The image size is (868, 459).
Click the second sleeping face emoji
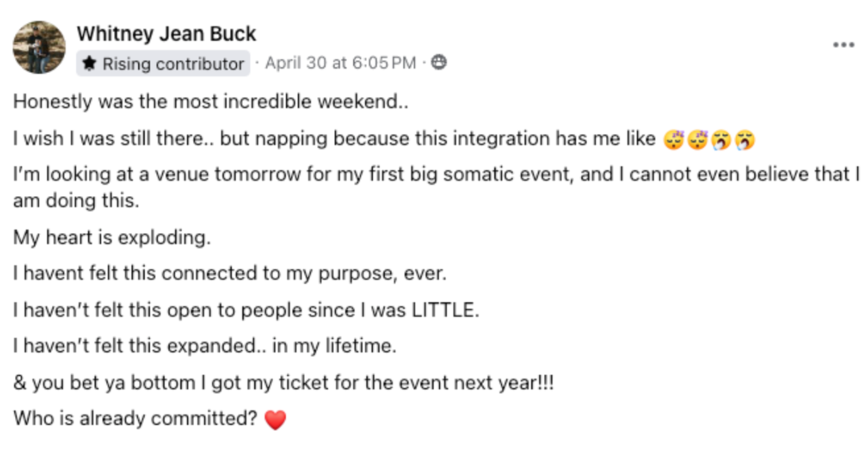coord(697,139)
